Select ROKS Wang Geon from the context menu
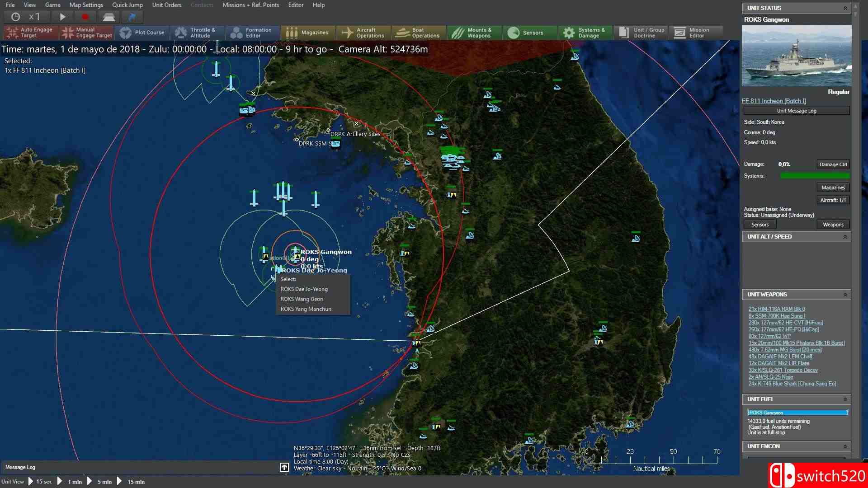The height and width of the screenshot is (488, 868). [x=302, y=299]
